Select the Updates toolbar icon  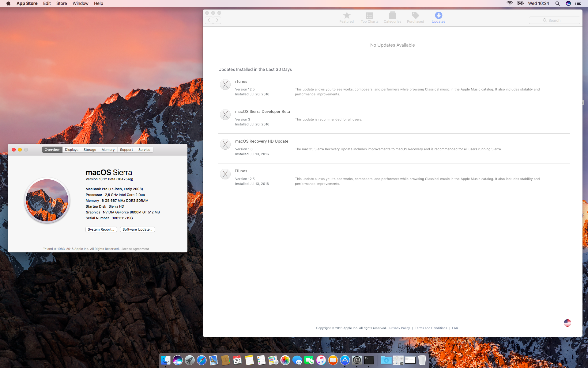pyautogui.click(x=438, y=17)
